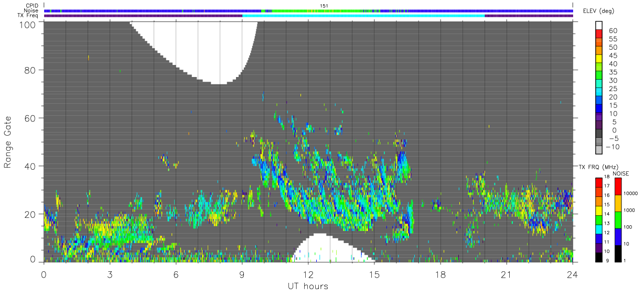Pick the cyan TX FRQ swatch between 12 and 13

(x=598, y=229)
